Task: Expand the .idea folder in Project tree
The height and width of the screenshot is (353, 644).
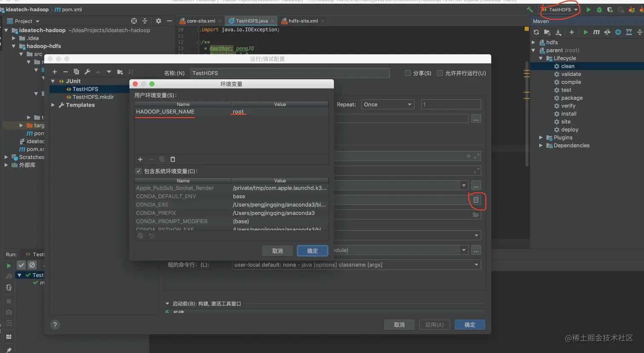Action: point(14,38)
